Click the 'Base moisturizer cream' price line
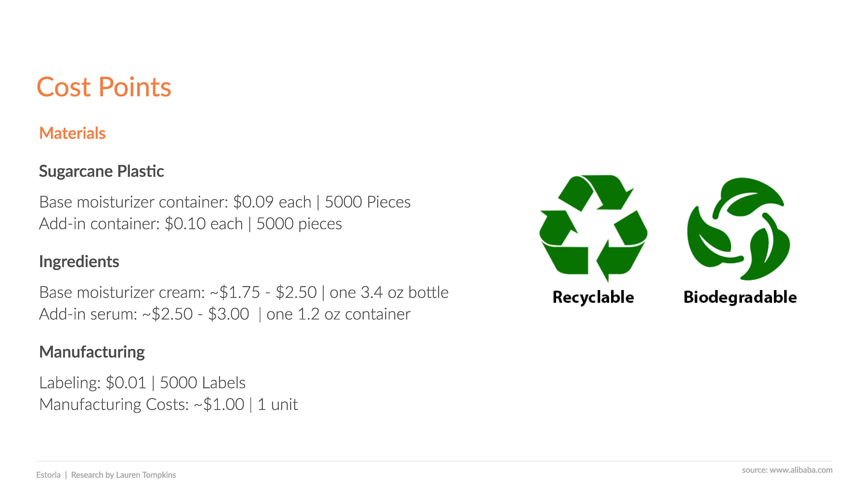The image size is (868, 488). tap(244, 292)
